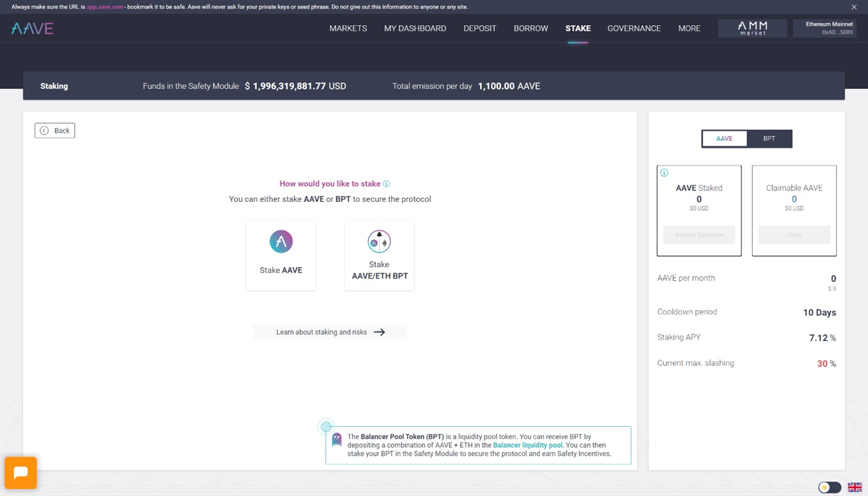868x496 pixels.
Task: Open the Ethereum Mainnet wallet menu
Action: click(824, 28)
